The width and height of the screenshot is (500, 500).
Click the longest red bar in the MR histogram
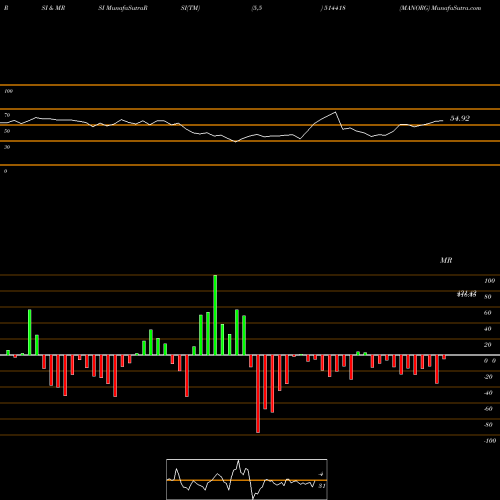(258, 394)
